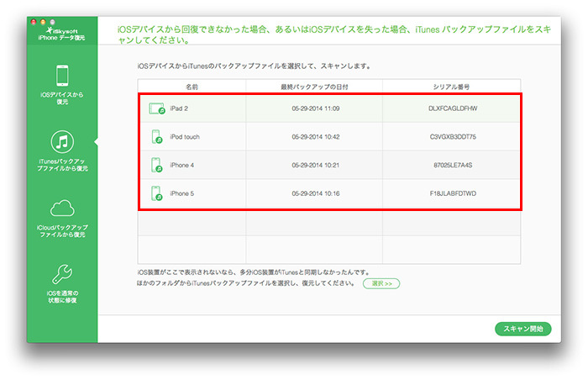
Task: Switch to iTunesバックアップファイルから復元 label
Action: [62, 165]
